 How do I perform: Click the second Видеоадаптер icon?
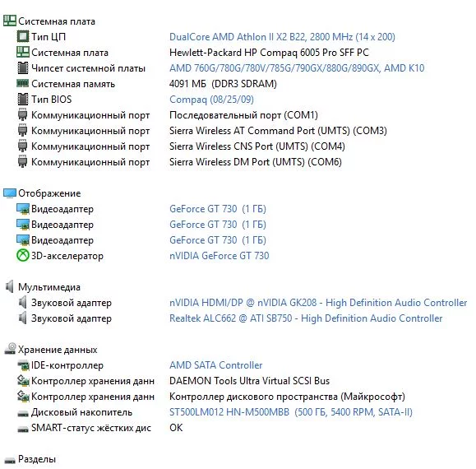[23, 225]
